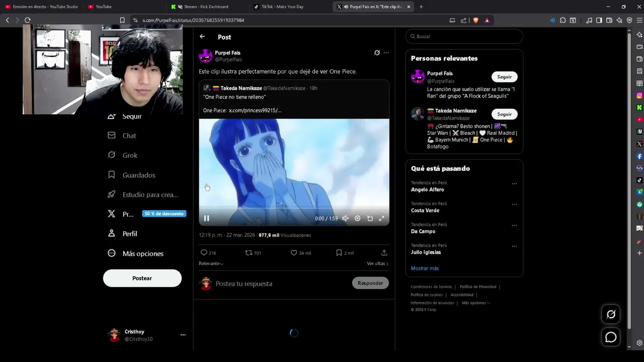Screen dimensions: 644x362
Task: Open replies with 216 comments icon
Action: coord(208,253)
